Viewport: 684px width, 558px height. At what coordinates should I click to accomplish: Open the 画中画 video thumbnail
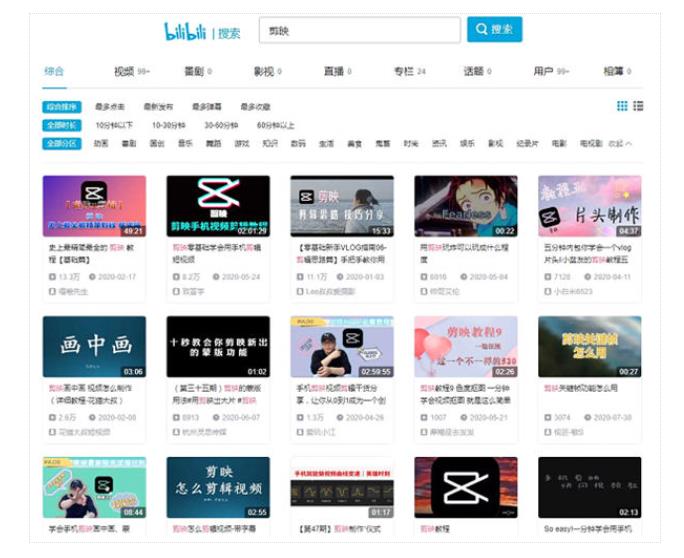94,346
